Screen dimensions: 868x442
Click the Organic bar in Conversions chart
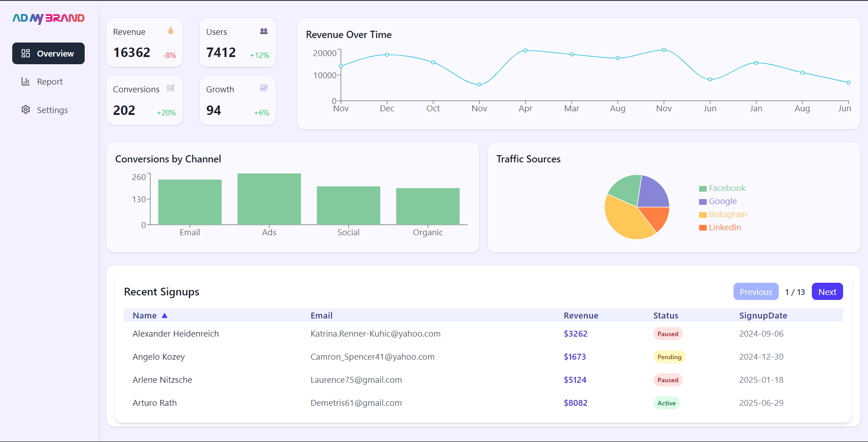tap(428, 206)
